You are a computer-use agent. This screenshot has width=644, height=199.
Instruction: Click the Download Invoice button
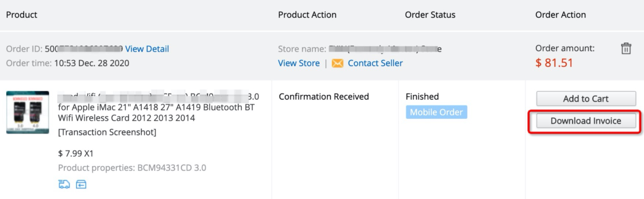[586, 121]
